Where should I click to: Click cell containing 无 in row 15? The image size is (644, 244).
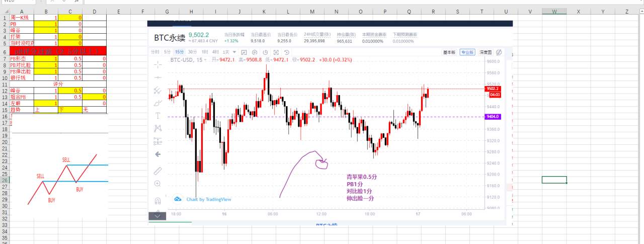click(95, 110)
